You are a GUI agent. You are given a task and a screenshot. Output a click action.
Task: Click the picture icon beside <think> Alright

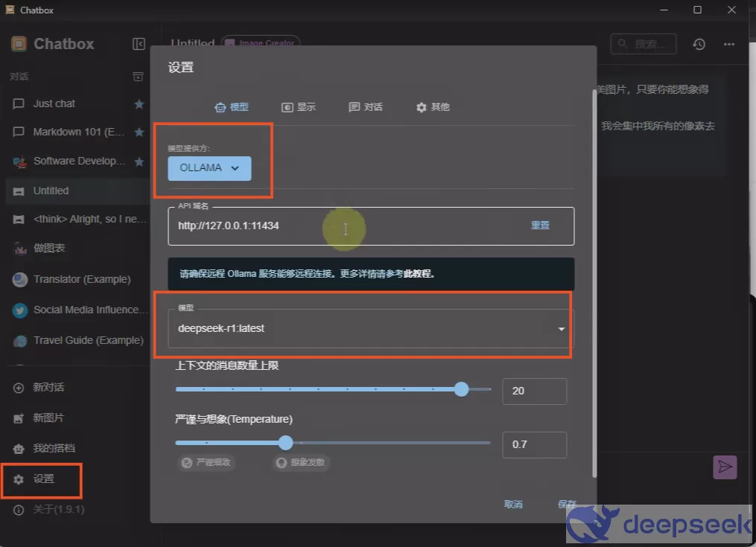click(x=19, y=220)
